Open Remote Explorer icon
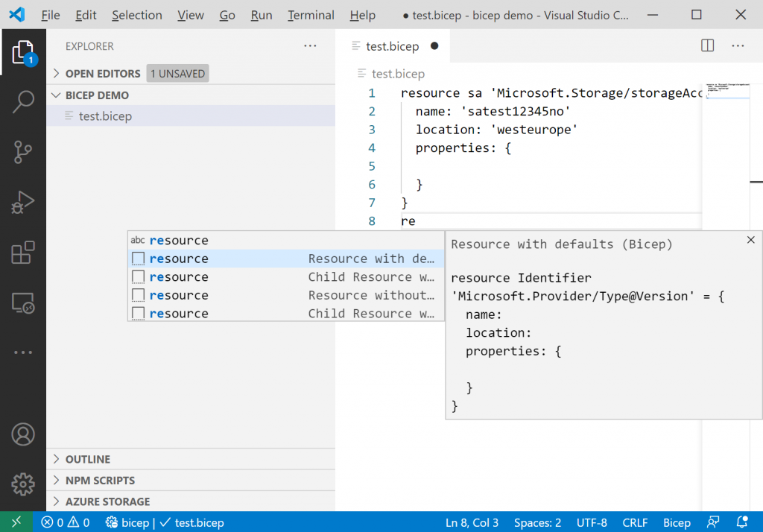This screenshot has height=532, width=763. [23, 303]
